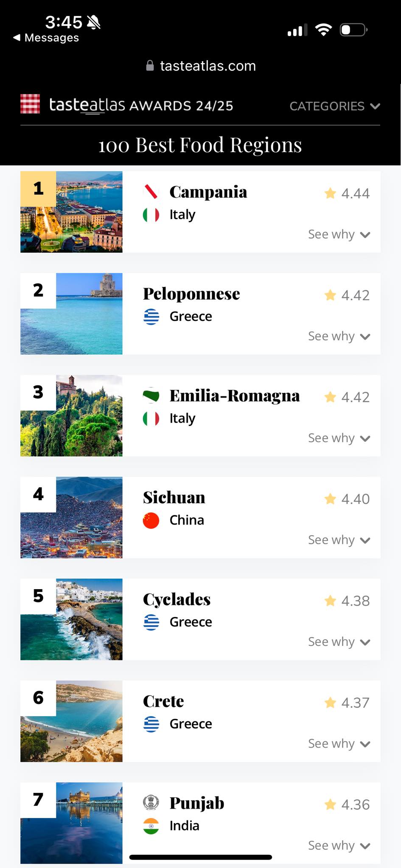Screen dimensions: 401x868
Task: Tap the India flag under Punjab
Action: pos(151,826)
